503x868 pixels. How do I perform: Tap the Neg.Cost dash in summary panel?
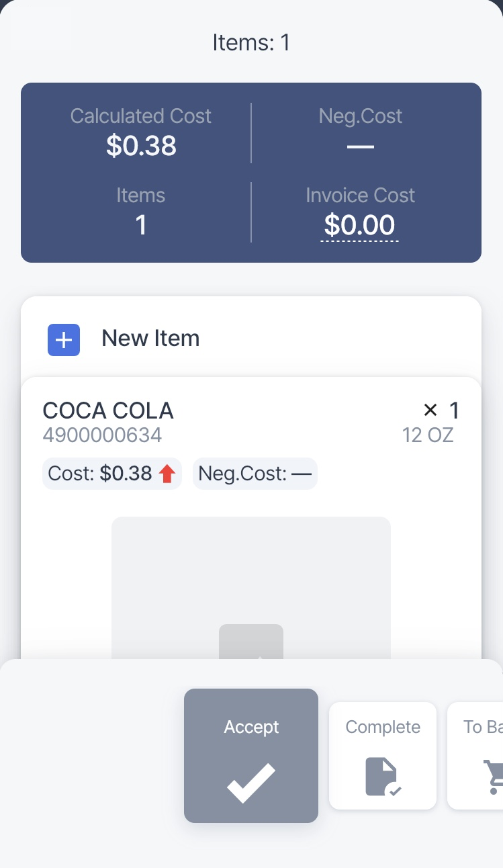point(360,146)
